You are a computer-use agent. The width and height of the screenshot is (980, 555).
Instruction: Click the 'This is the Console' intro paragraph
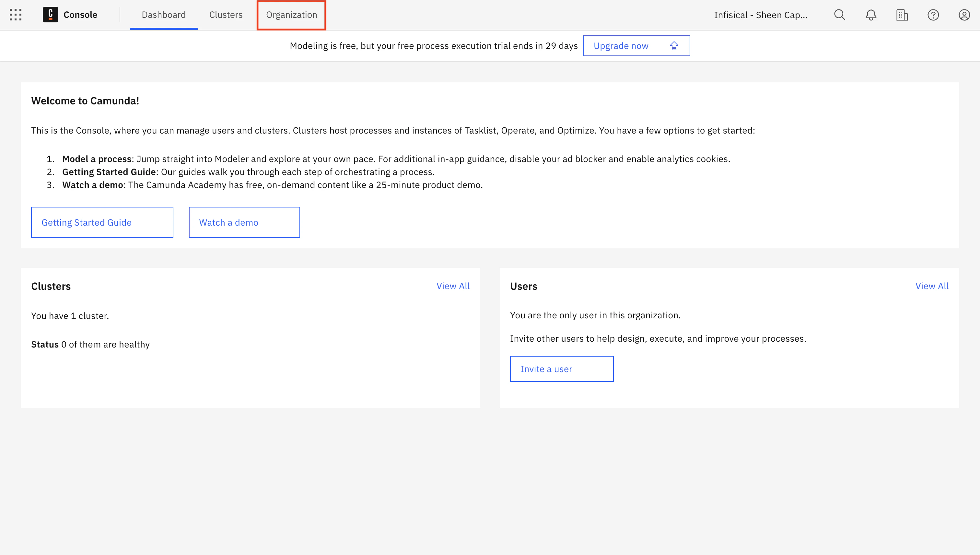(393, 130)
